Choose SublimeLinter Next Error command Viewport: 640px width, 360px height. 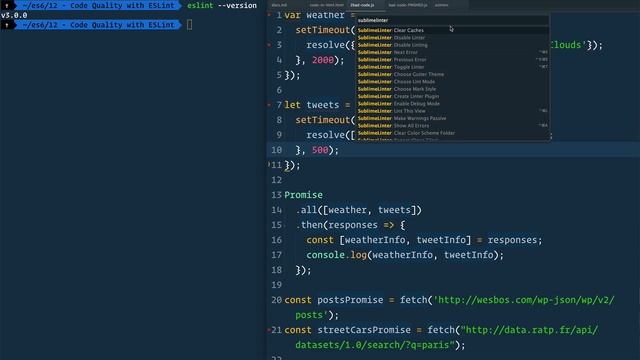point(452,52)
